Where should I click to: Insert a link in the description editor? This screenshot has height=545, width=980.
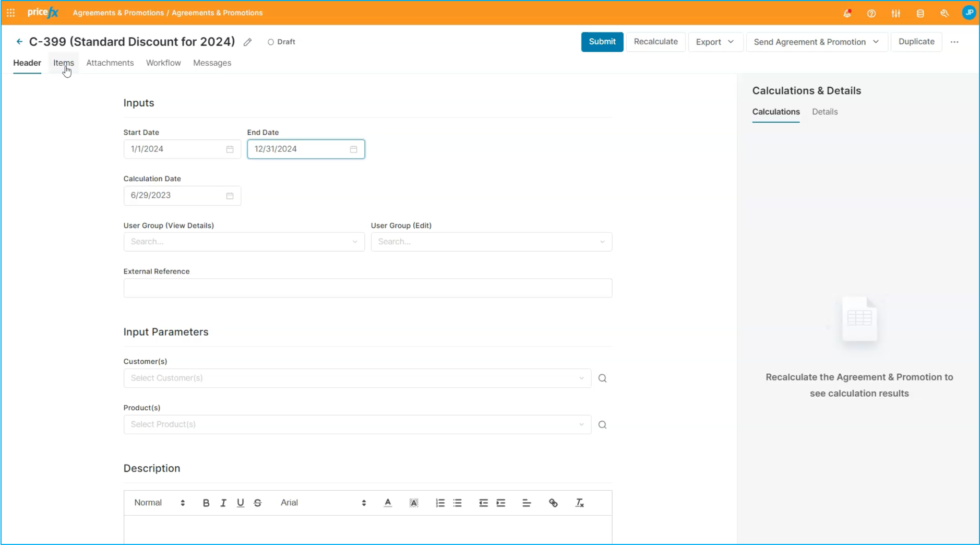pos(553,503)
